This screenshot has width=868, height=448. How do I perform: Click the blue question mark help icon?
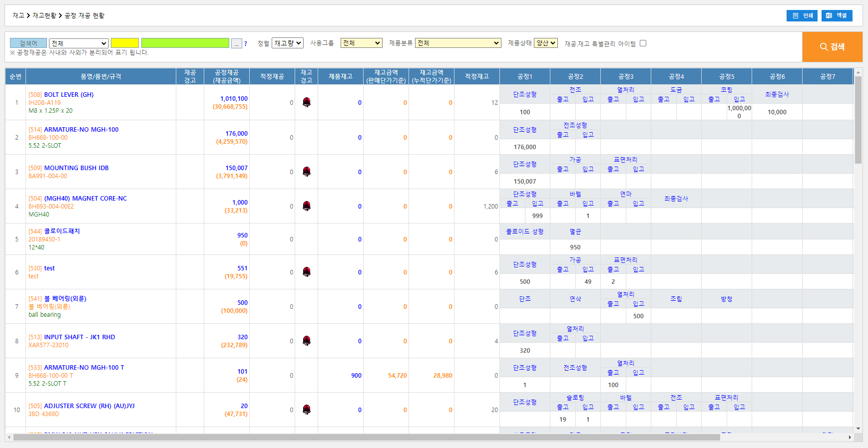tap(246, 44)
